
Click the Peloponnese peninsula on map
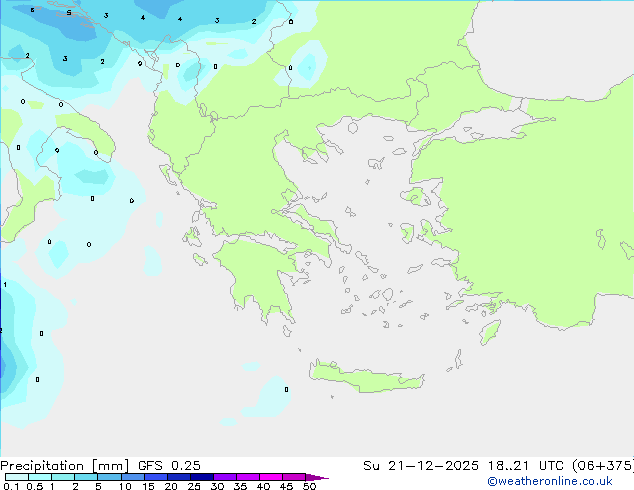[x=261, y=275]
